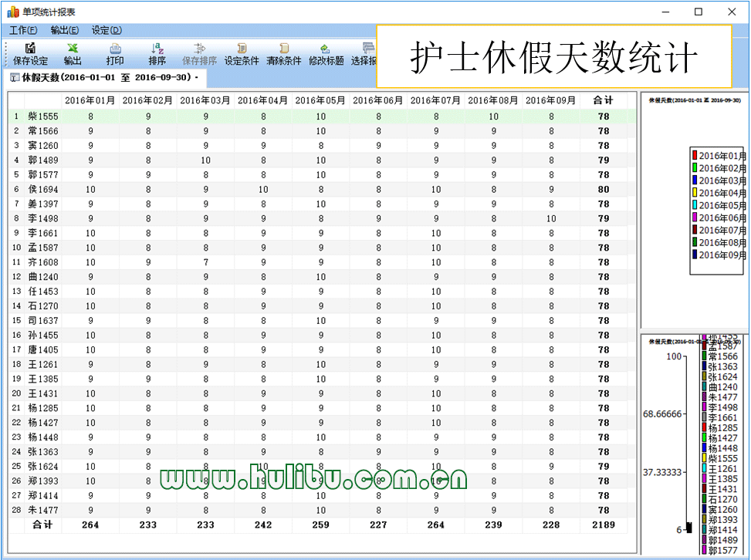The width and height of the screenshot is (751, 560).
Task: Click the 2016年09月 total cell 228
Action: [x=551, y=525]
